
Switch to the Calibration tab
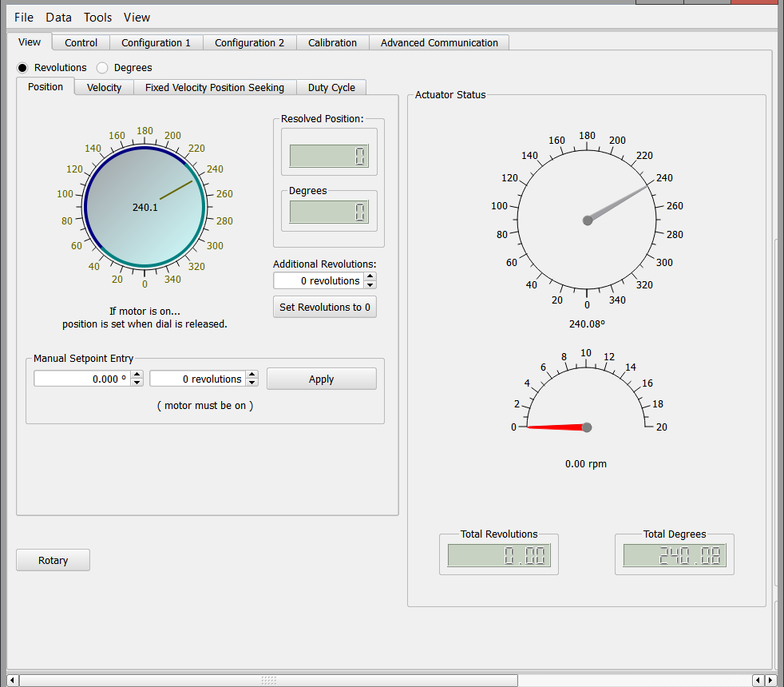(x=332, y=42)
